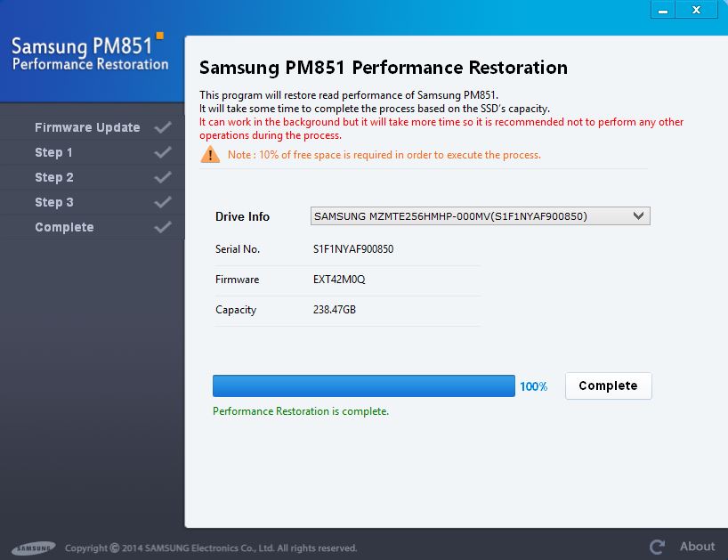Select Complete step in sidebar
The width and height of the screenshot is (728, 560).
tap(64, 227)
